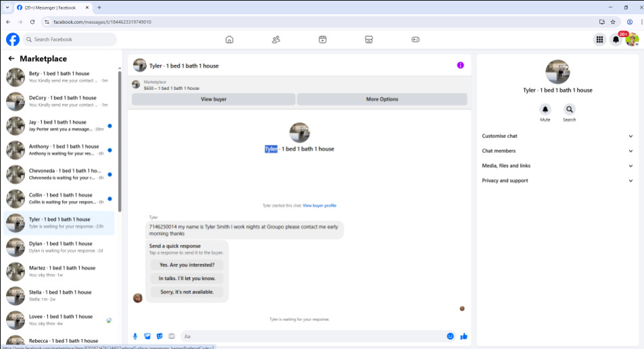Send quick response In talks. I'll let you know.
Image resolution: width=644 pixels, height=349 pixels.
pos(187,279)
